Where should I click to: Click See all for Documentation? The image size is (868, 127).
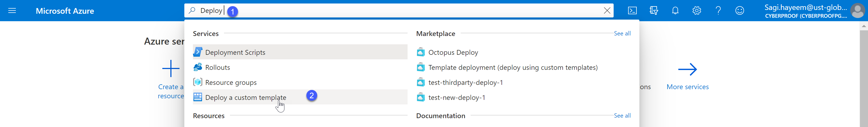click(622, 115)
